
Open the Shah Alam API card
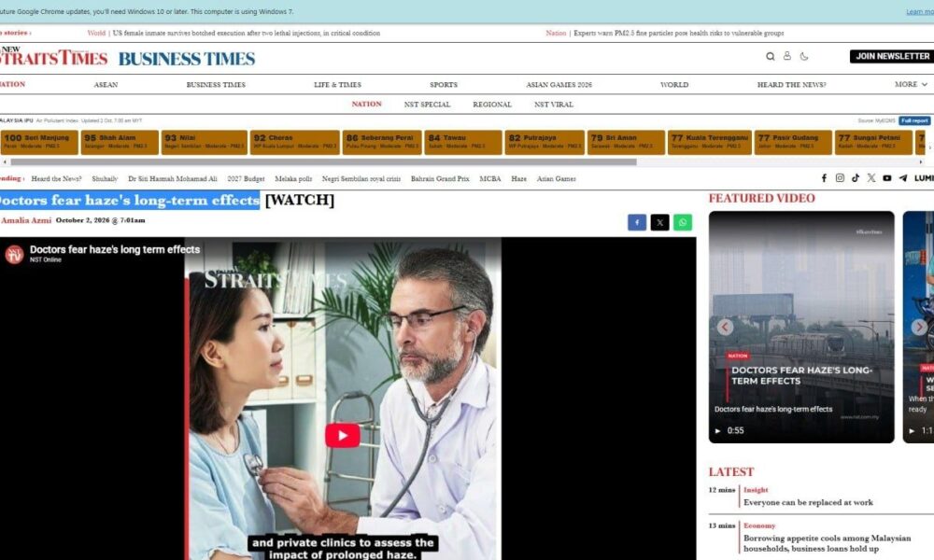(x=120, y=142)
